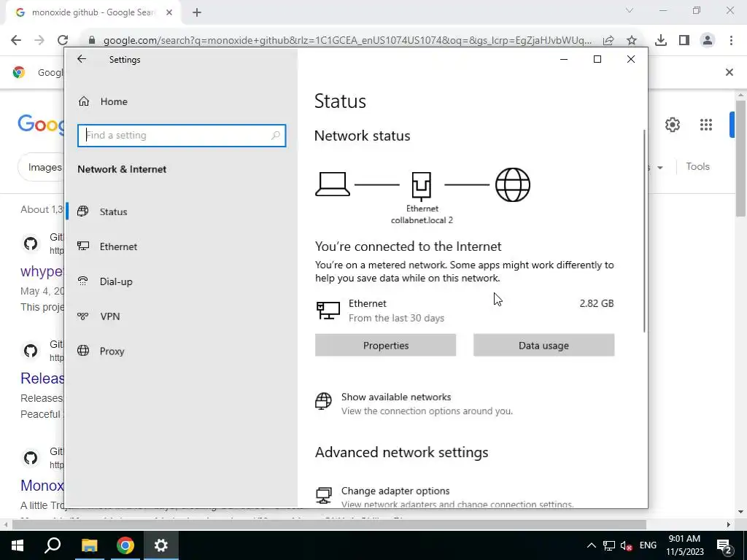
Task: Click the laptop icon in network diagram
Action: pyautogui.click(x=333, y=184)
